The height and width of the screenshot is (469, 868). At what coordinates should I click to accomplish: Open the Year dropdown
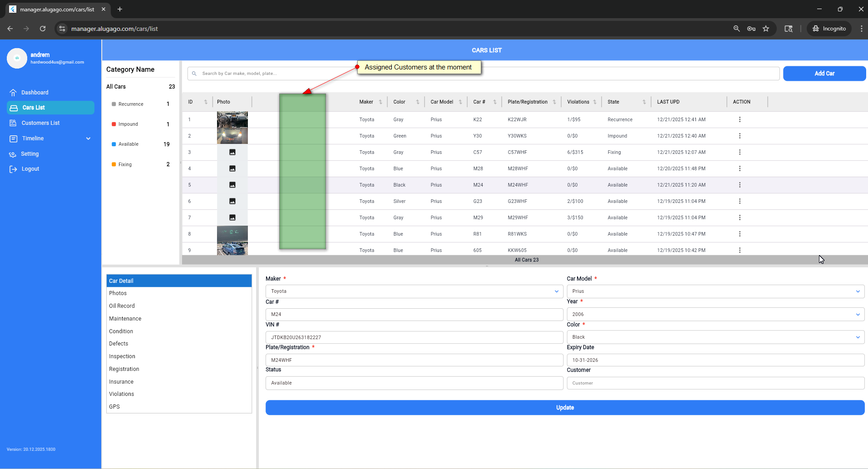tap(858, 314)
